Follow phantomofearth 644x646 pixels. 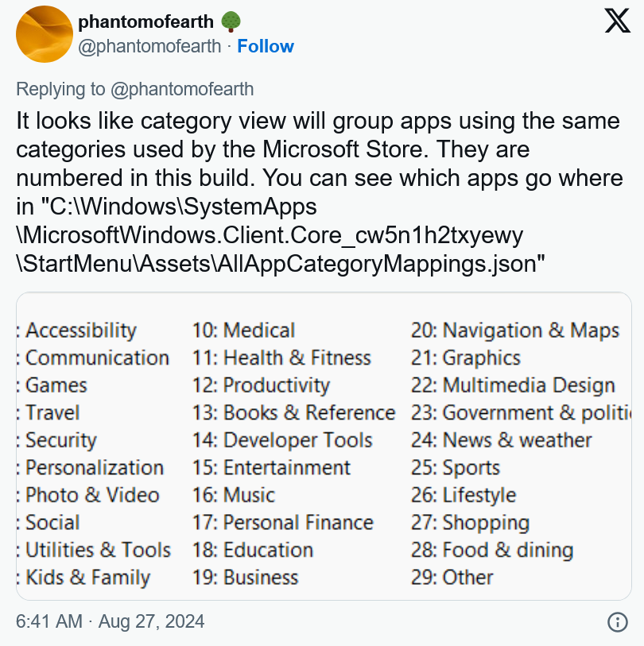[266, 46]
